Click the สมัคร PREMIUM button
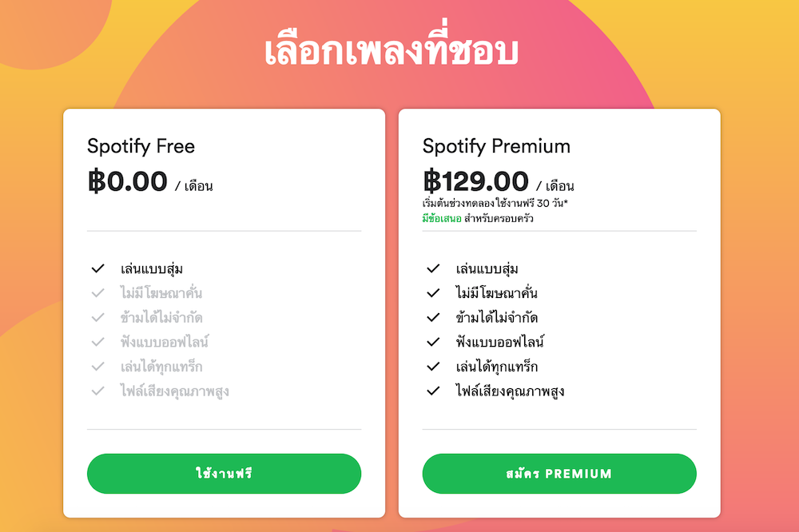The height and width of the screenshot is (532, 799). click(559, 474)
